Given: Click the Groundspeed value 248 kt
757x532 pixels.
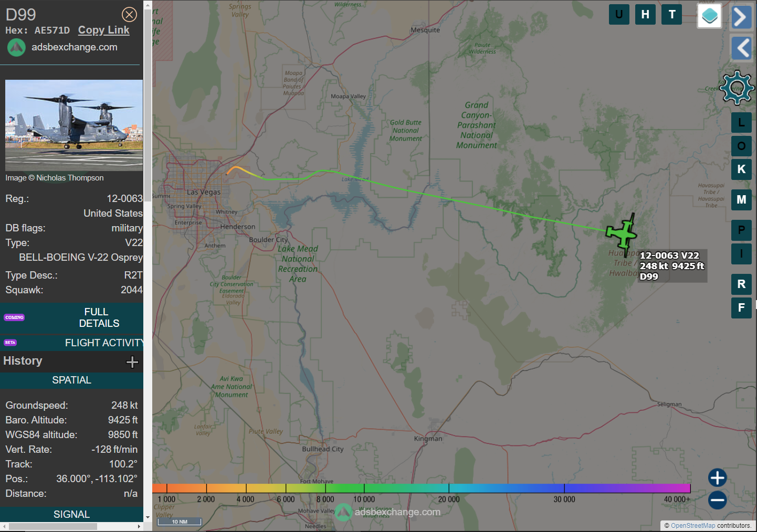Looking at the screenshot, I should coord(124,406).
